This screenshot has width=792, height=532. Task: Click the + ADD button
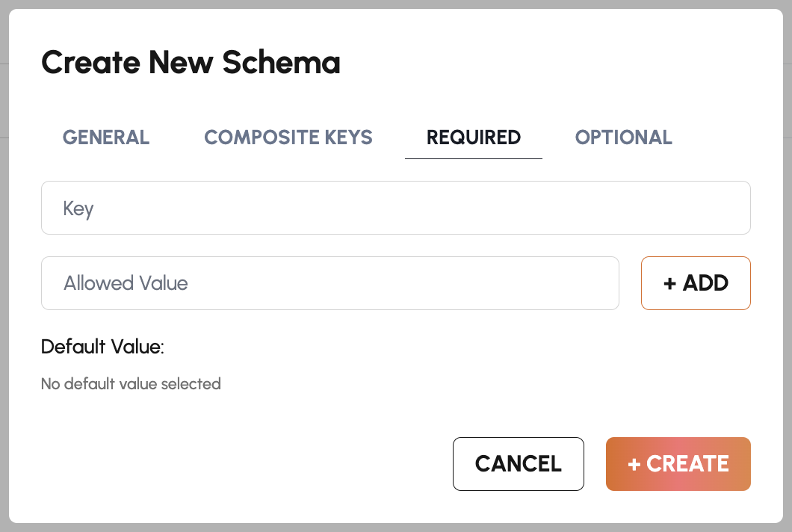pos(696,282)
